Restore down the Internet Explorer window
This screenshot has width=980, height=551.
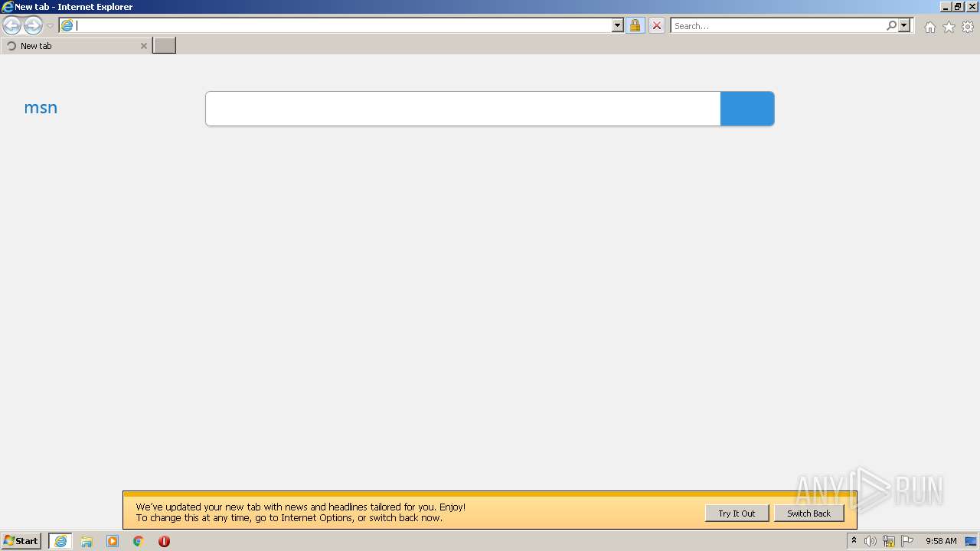click(x=957, y=7)
